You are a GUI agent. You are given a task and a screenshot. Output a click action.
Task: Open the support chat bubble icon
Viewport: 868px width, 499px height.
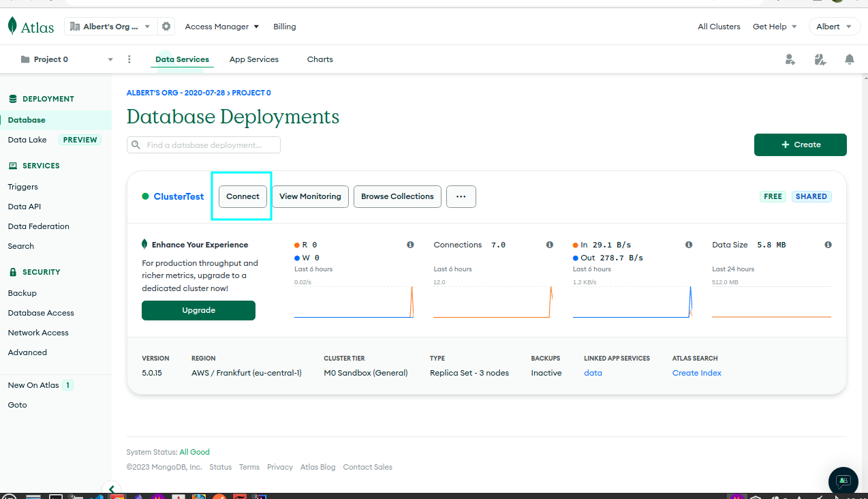(x=843, y=481)
